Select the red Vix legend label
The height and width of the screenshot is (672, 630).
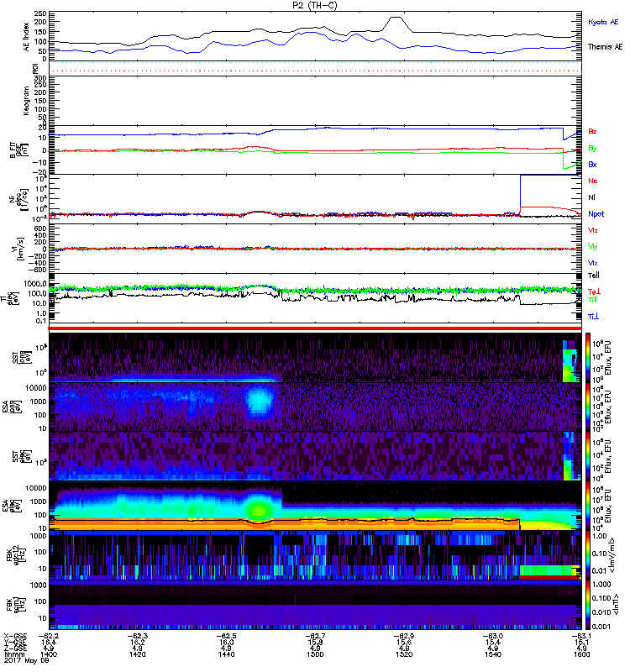[593, 230]
